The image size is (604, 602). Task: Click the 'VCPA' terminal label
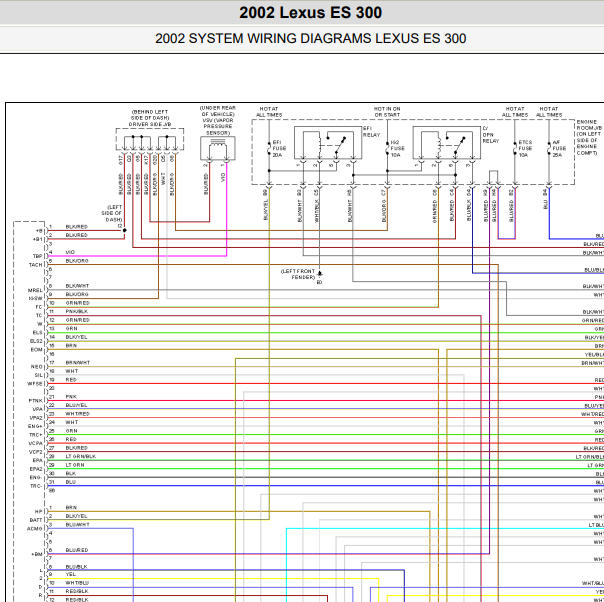pos(36,443)
